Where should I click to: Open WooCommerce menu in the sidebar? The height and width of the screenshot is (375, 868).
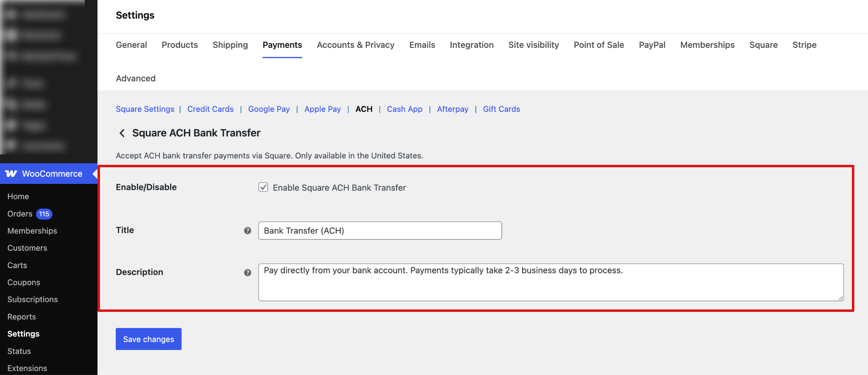tap(49, 174)
